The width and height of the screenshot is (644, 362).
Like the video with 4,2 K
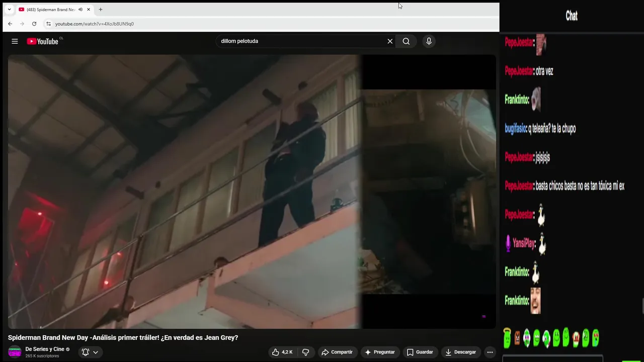(282, 352)
